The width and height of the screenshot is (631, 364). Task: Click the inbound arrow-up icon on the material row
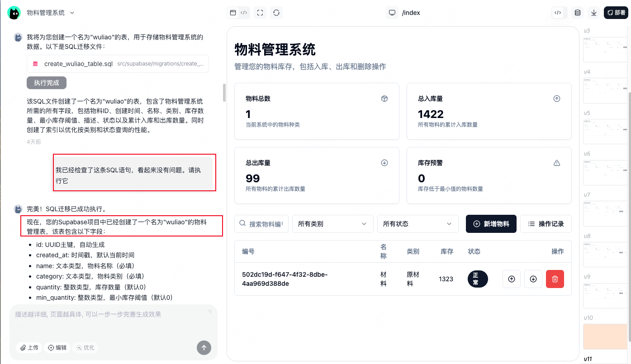(x=511, y=279)
